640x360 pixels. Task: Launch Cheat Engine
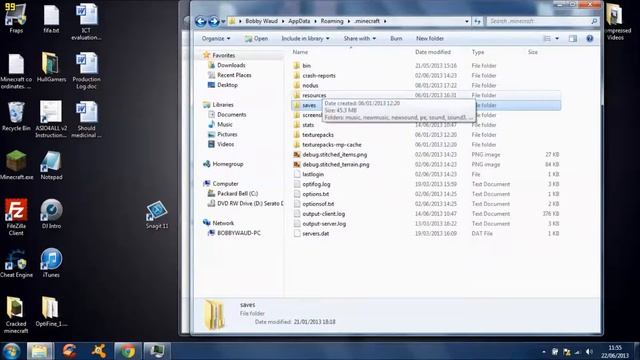point(16,263)
